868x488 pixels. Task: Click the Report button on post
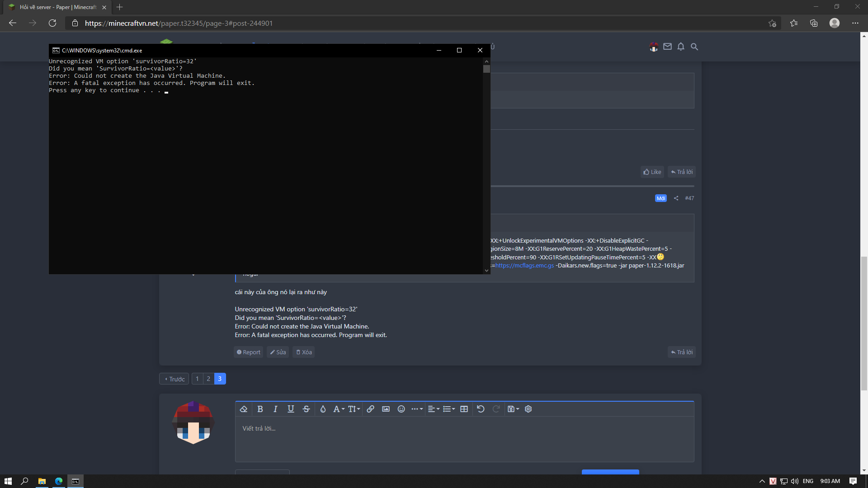pyautogui.click(x=248, y=352)
